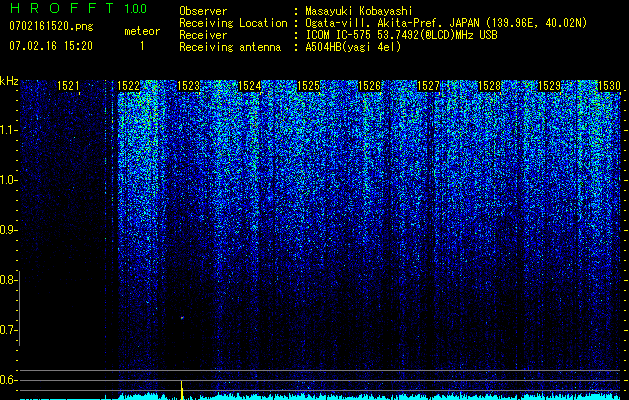Image resolution: width=629 pixels, height=400 pixels.
Task: Click the meteor echo dot near 0.72 kHz
Action: (x=182, y=318)
